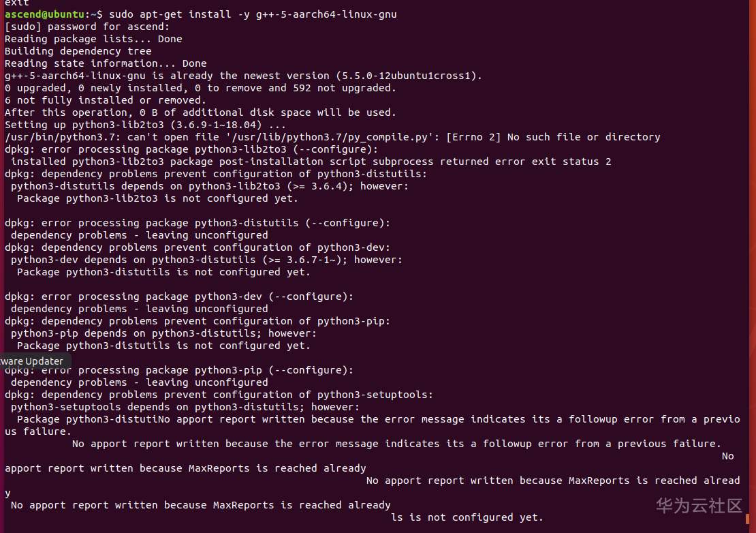The image size is (756, 533).
Task: Click the "Reading state information... Done" line
Action: (x=106, y=63)
